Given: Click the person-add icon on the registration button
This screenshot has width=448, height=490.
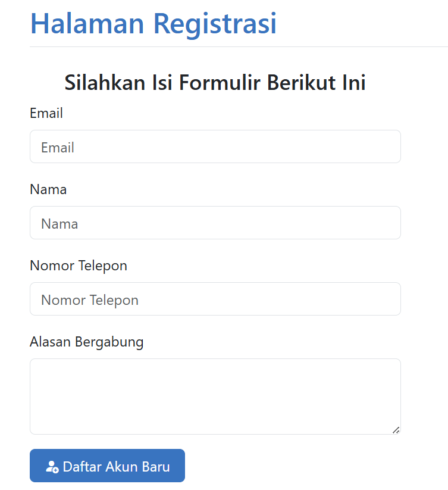Looking at the screenshot, I should (52, 466).
